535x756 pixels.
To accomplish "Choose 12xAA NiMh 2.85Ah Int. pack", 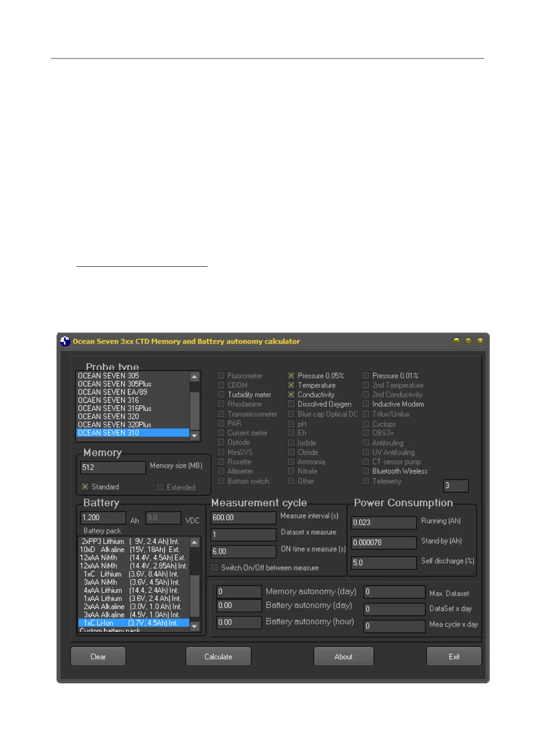I will pyautogui.click(x=133, y=566).
